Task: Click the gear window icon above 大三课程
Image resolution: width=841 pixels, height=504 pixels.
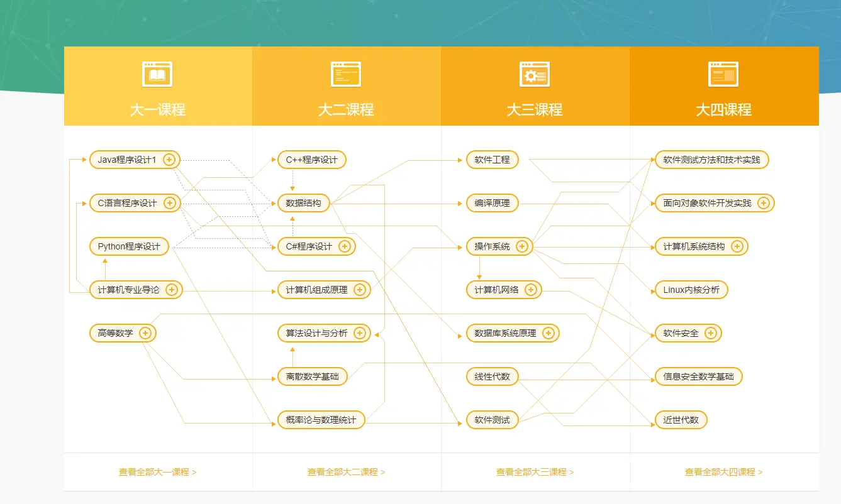Action: (x=535, y=74)
